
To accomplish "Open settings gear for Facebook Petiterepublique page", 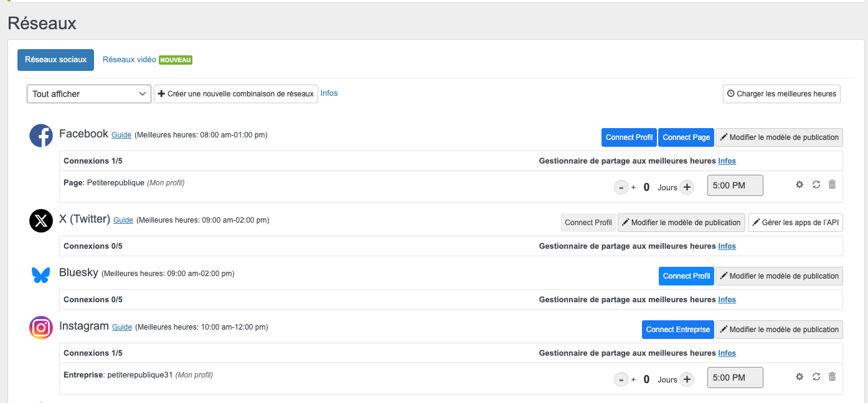I will pyautogui.click(x=800, y=185).
